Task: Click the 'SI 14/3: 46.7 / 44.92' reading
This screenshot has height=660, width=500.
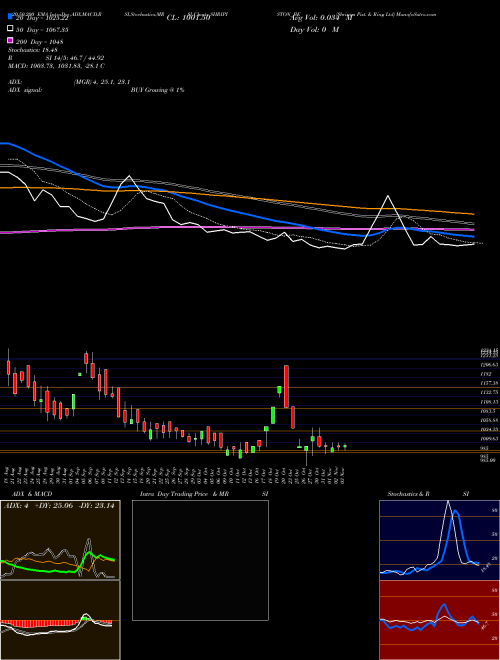Action: pos(75,58)
